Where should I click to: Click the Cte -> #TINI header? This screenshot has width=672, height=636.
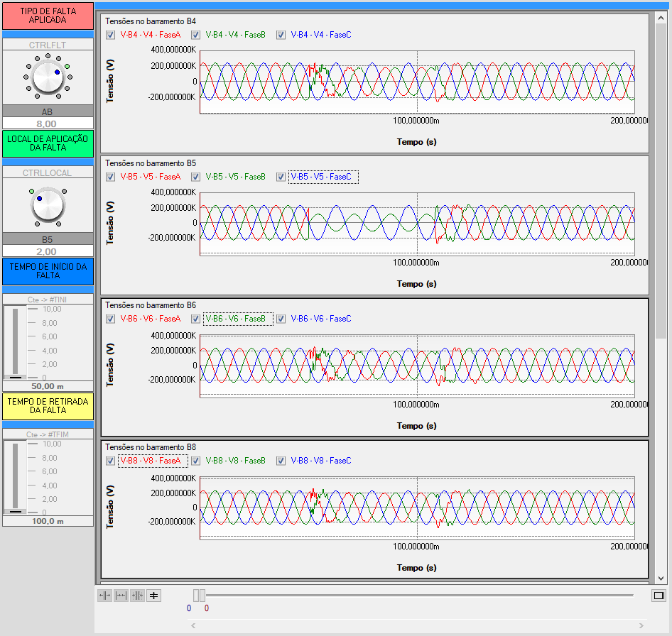(48, 300)
